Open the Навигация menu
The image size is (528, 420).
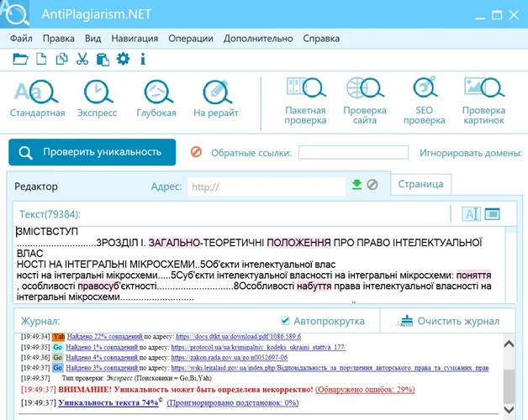click(x=135, y=39)
